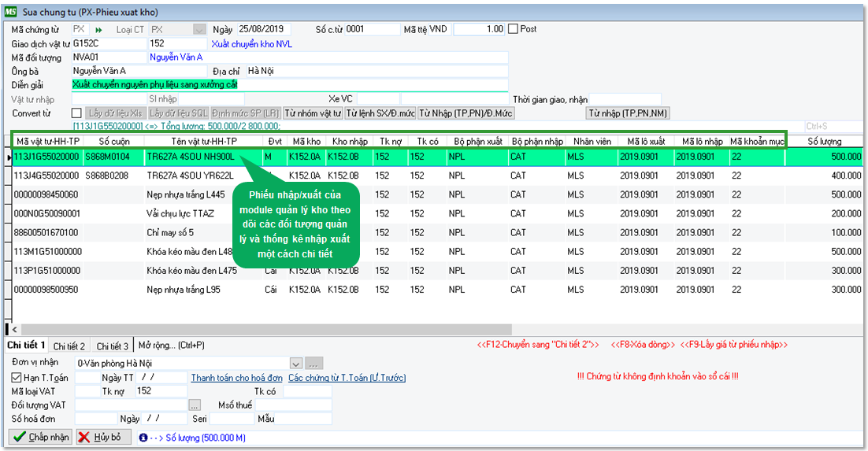Click the Số c.từ field 0001
This screenshot has width=868, height=451.
coord(372,29)
